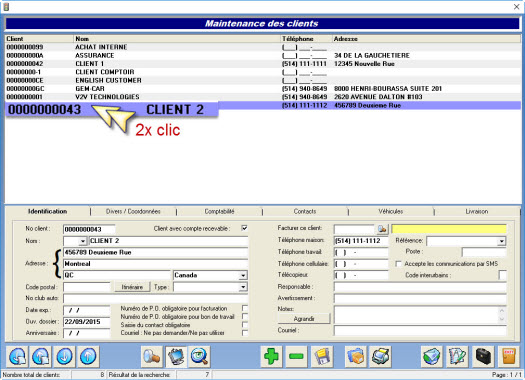
Task: Enable P.O. obligatoire pour facturation checkbox
Action: point(245,308)
